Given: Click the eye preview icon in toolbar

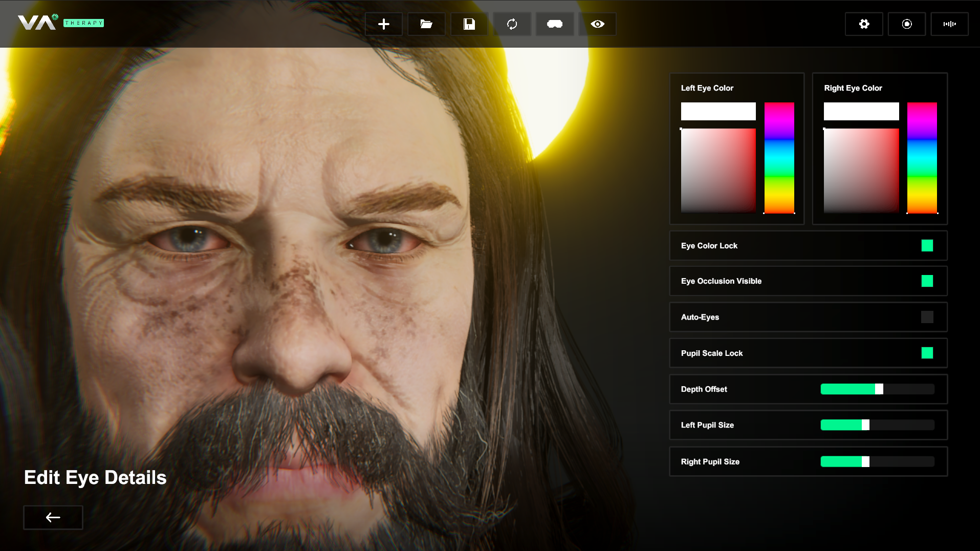Looking at the screenshot, I should 597,24.
